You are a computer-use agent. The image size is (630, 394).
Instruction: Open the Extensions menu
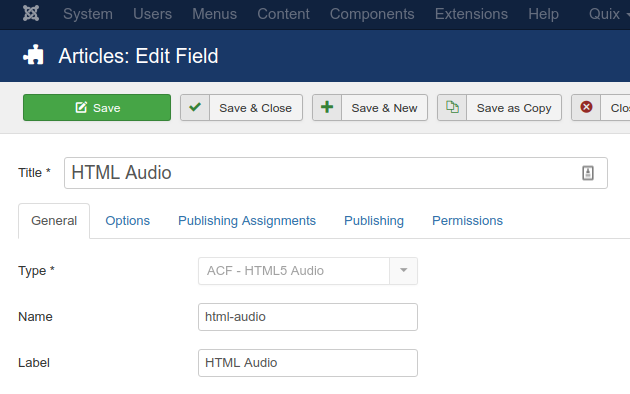(471, 14)
